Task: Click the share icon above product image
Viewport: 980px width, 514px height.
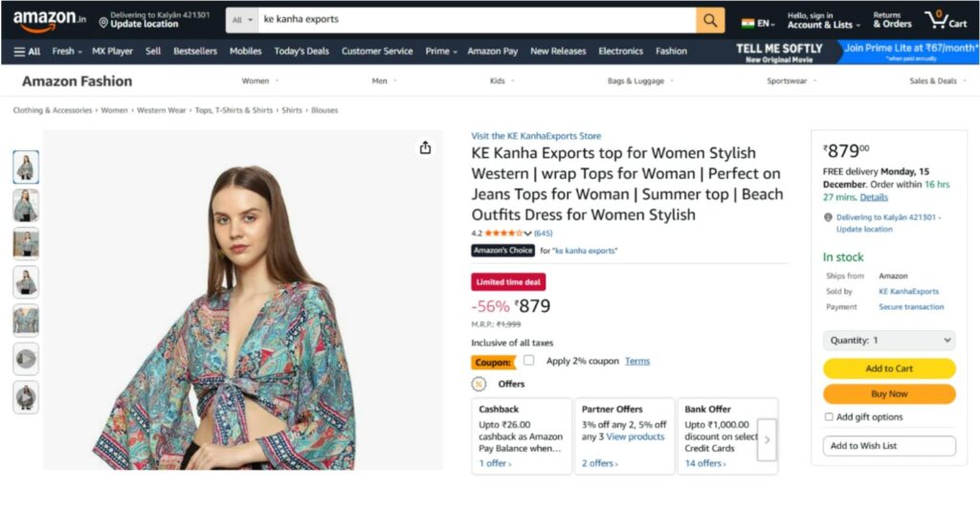Action: (425, 147)
